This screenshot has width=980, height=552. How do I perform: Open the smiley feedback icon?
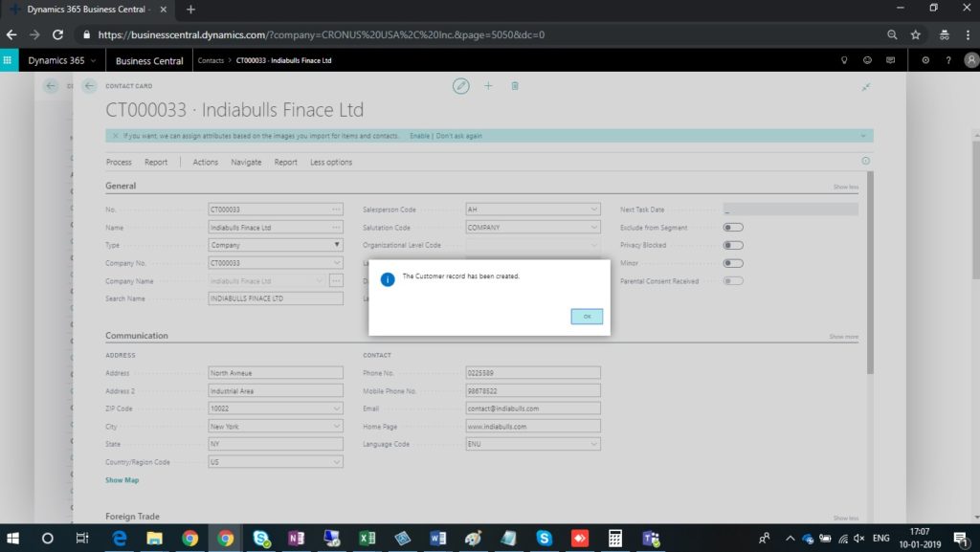[x=867, y=60]
